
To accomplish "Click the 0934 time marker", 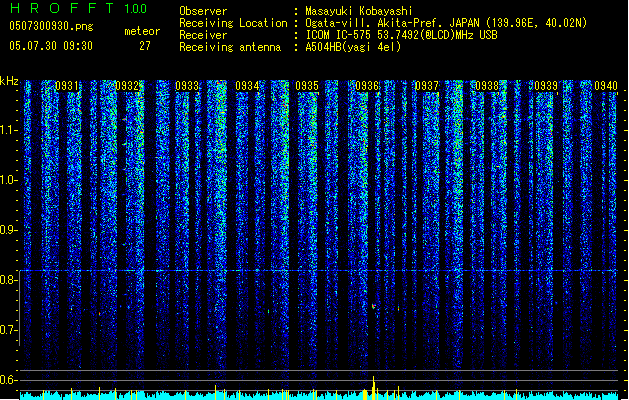I will coord(247,86).
